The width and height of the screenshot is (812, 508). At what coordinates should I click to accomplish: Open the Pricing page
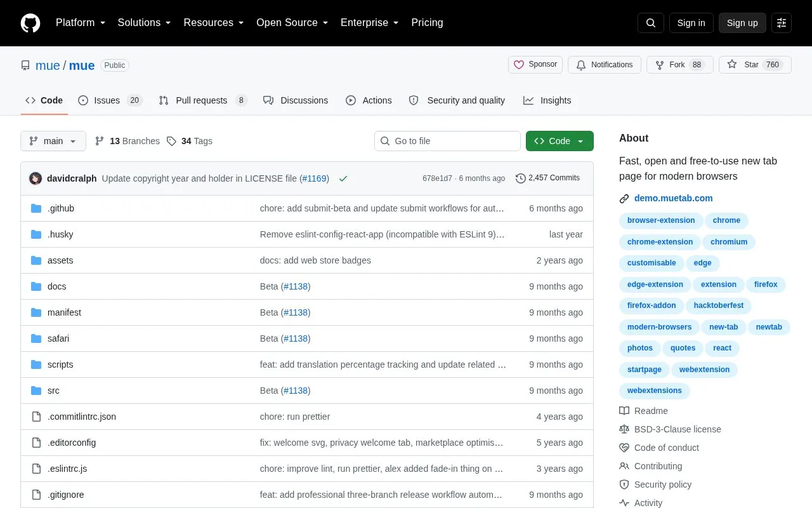pyautogui.click(x=427, y=23)
